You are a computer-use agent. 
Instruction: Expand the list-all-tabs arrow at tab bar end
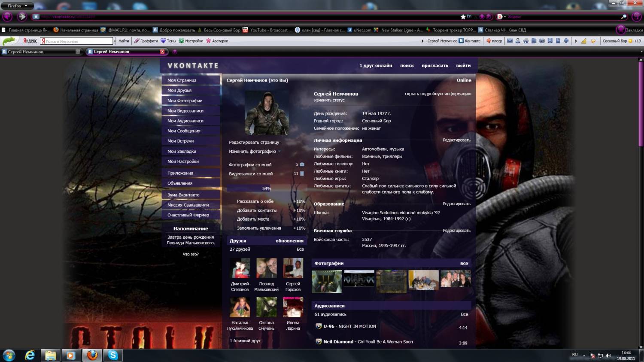coord(641,52)
